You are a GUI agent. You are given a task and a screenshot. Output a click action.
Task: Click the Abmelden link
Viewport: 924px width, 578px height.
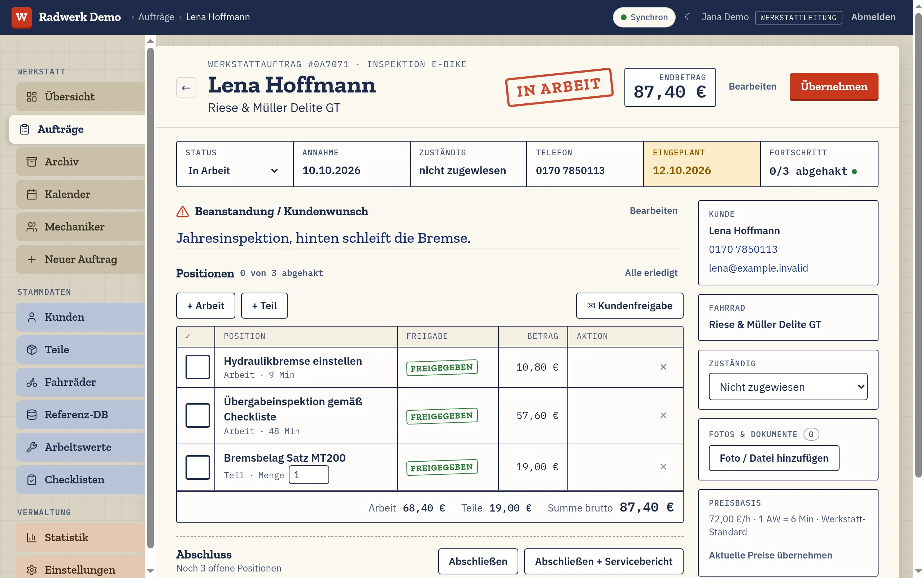(x=873, y=17)
